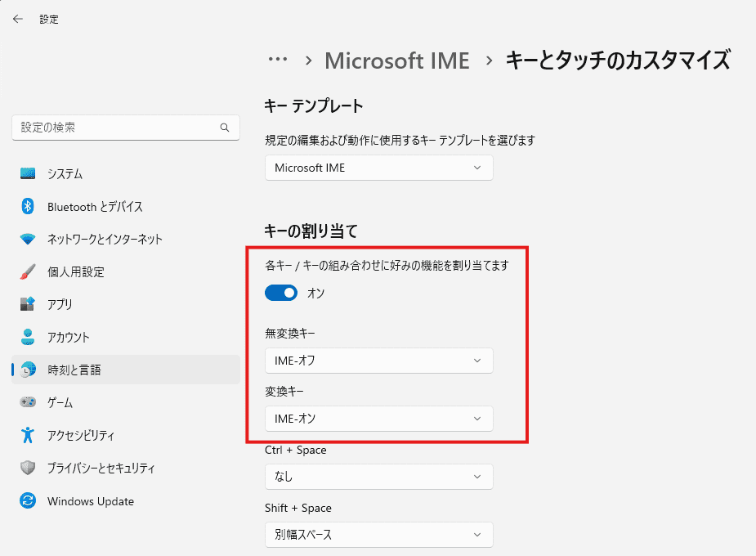The image size is (756, 556).
Task: Click the キー テンプレート section heading
Action: 314,105
